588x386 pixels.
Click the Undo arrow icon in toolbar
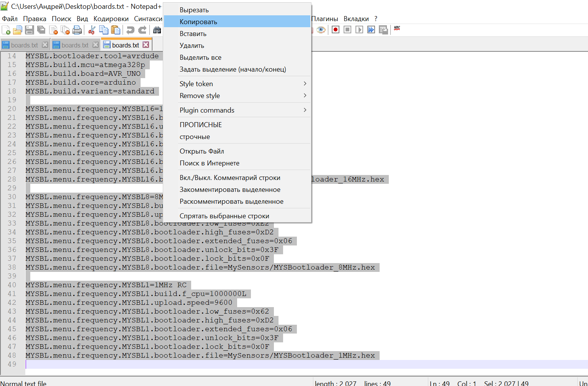(130, 30)
